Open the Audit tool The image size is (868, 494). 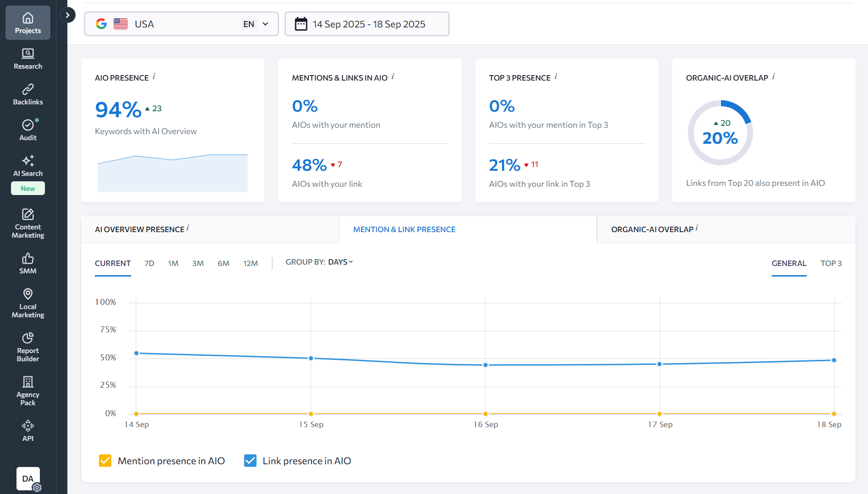coord(28,130)
